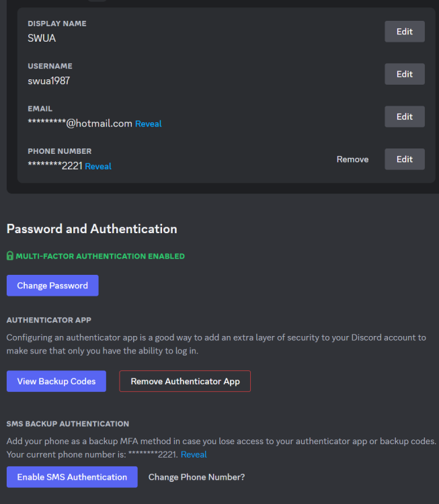
Task: Remove Authenticator App from account
Action: point(185,381)
